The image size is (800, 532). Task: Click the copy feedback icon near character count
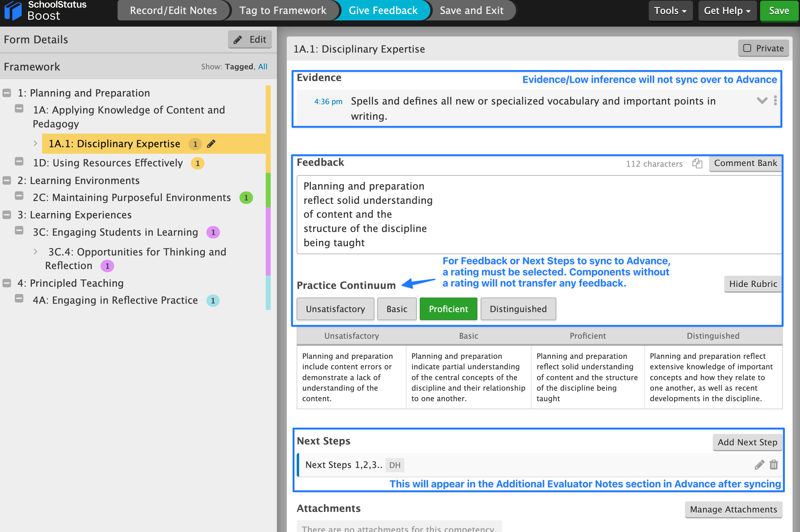[697, 164]
